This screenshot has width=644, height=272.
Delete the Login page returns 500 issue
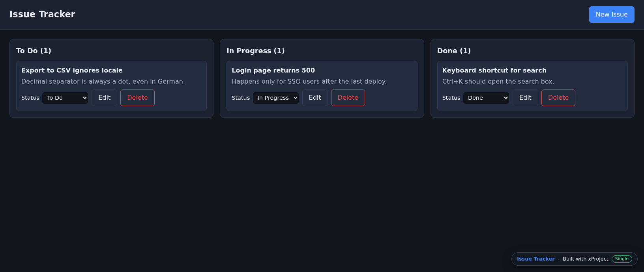(x=348, y=98)
